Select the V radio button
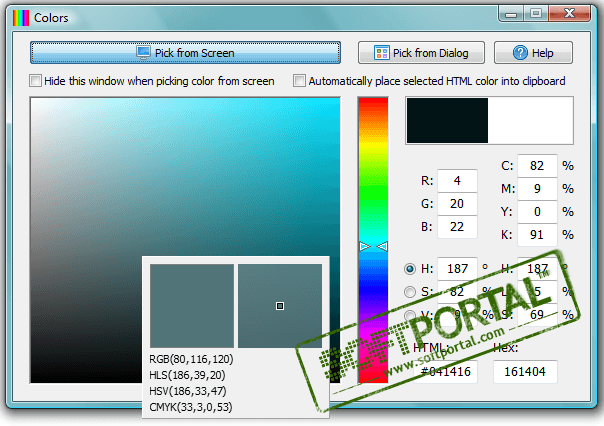 click(410, 315)
